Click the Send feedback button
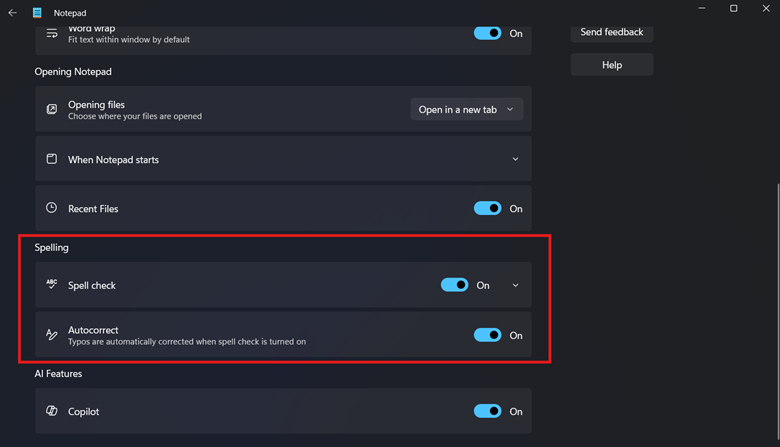780x447 pixels. [x=611, y=32]
